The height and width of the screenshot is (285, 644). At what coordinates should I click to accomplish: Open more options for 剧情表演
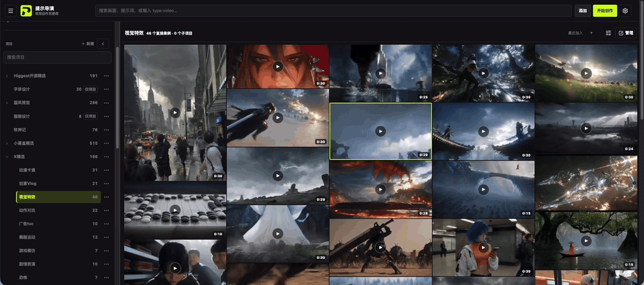pyautogui.click(x=107, y=264)
